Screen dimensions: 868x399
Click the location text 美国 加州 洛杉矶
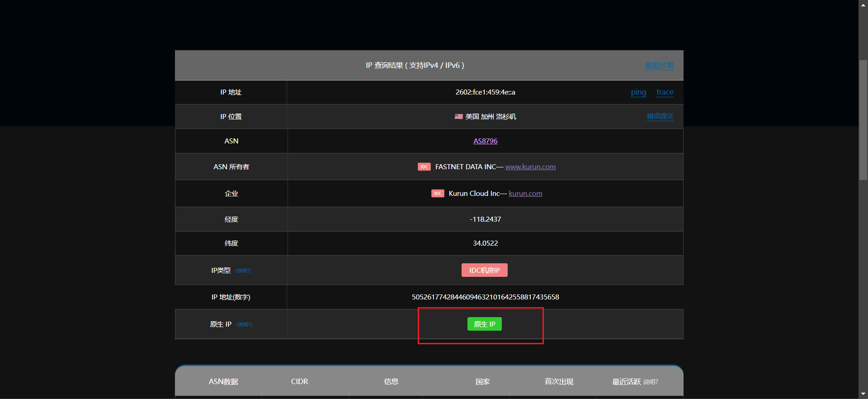pos(491,117)
